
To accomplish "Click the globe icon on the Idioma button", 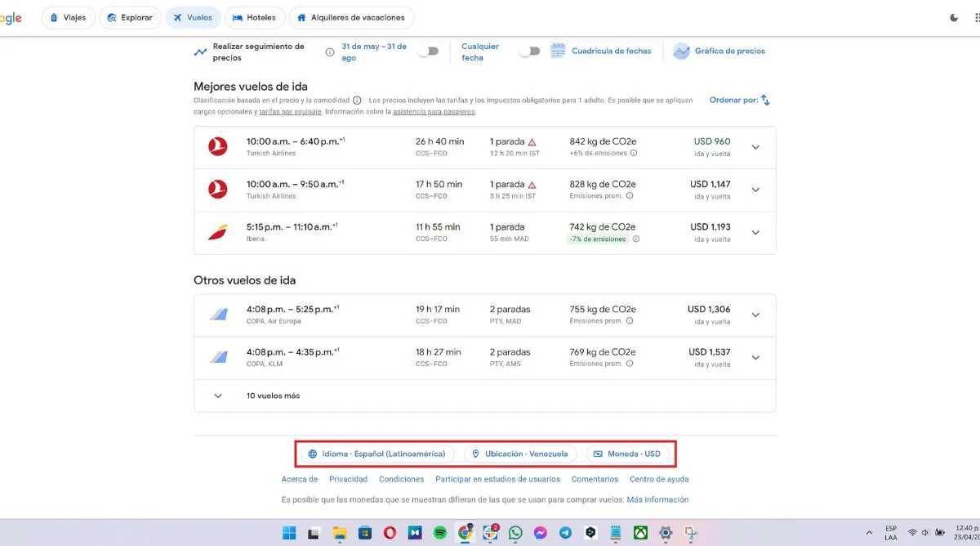I will pos(313,453).
